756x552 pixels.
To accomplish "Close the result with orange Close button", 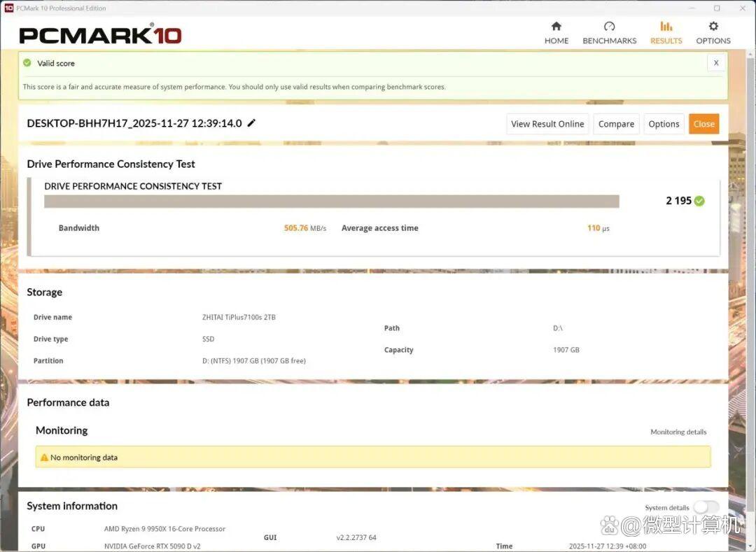I will [x=704, y=124].
